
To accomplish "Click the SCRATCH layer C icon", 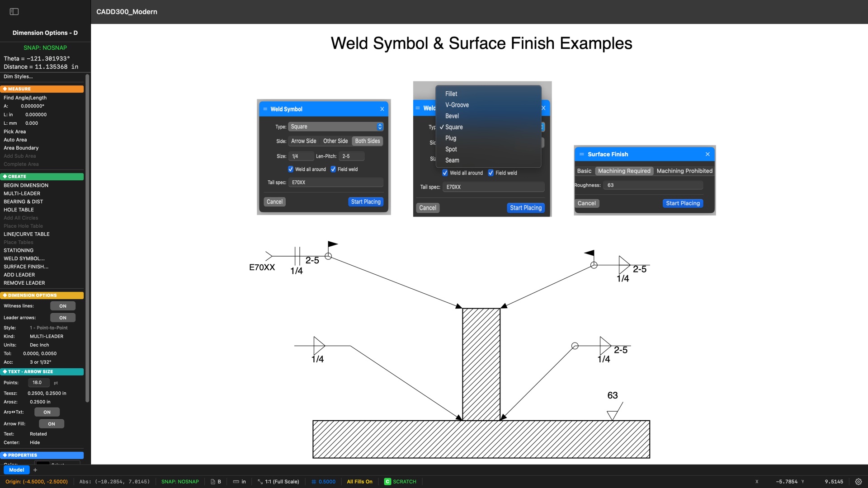I will pos(387,482).
